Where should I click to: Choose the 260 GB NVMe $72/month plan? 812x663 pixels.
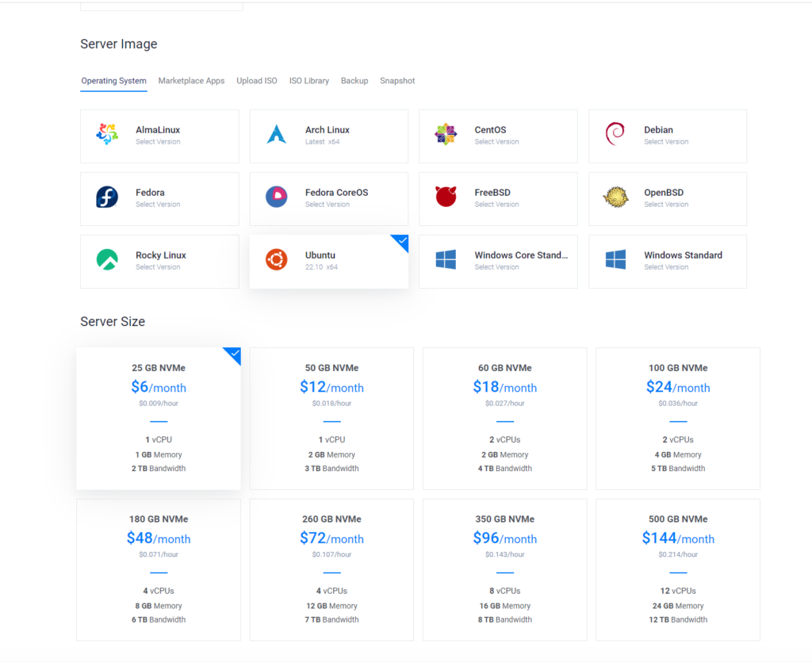(x=332, y=569)
